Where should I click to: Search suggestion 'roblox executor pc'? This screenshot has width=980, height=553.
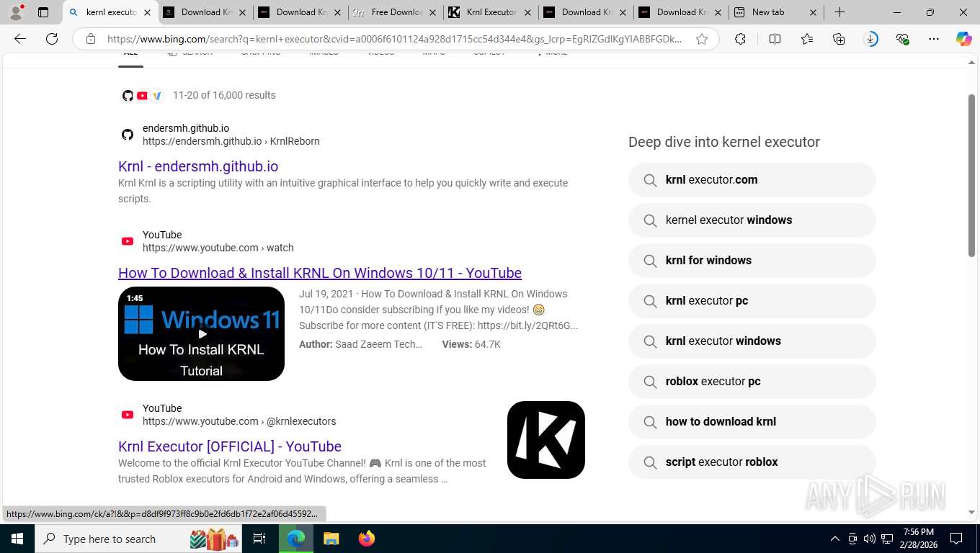click(752, 382)
